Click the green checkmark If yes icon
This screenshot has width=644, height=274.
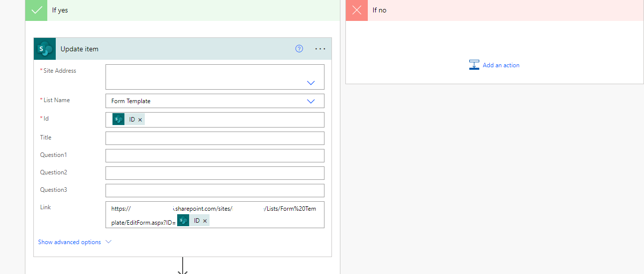click(36, 10)
